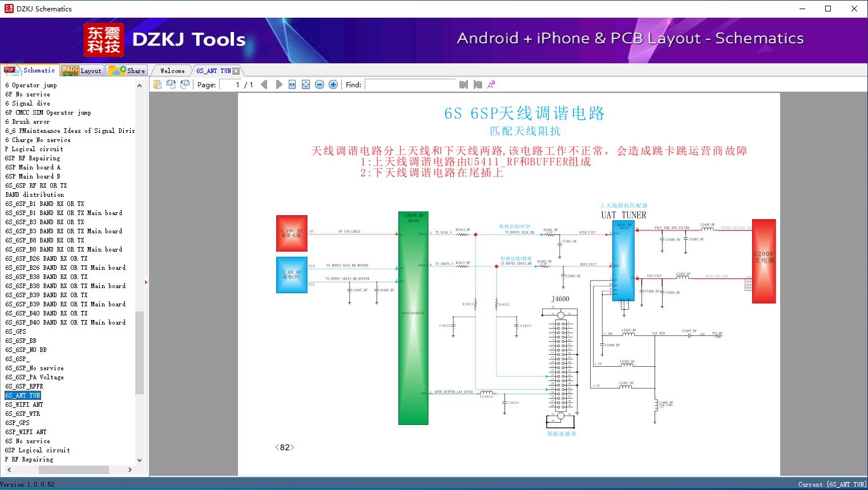Open the '6S_GPS' schematic
The image size is (868, 490).
[x=15, y=331]
